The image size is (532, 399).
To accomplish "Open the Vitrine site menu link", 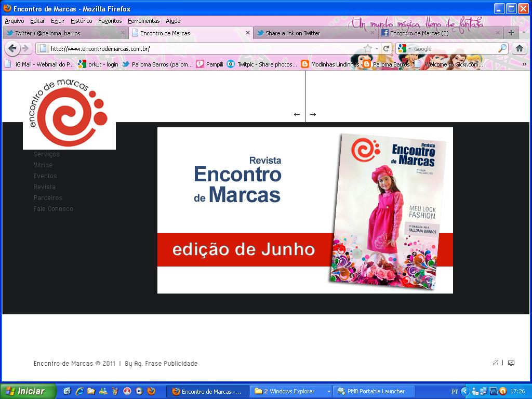I will (43, 165).
